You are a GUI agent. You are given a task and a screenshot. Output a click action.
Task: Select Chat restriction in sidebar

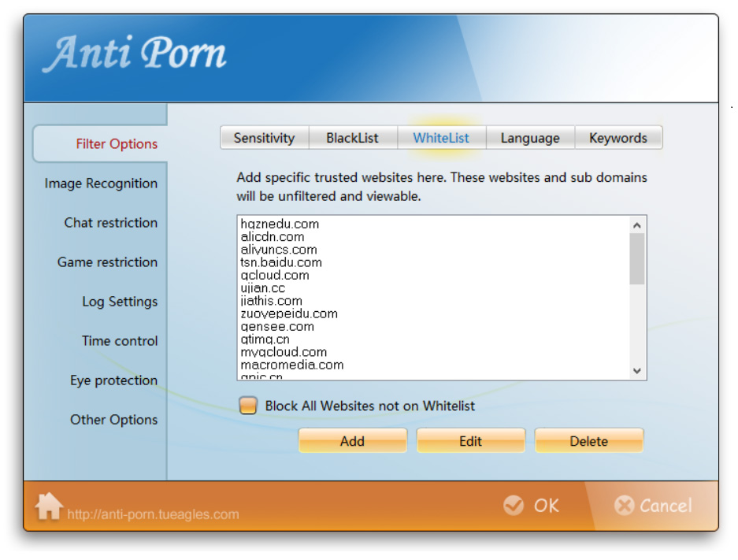point(110,223)
